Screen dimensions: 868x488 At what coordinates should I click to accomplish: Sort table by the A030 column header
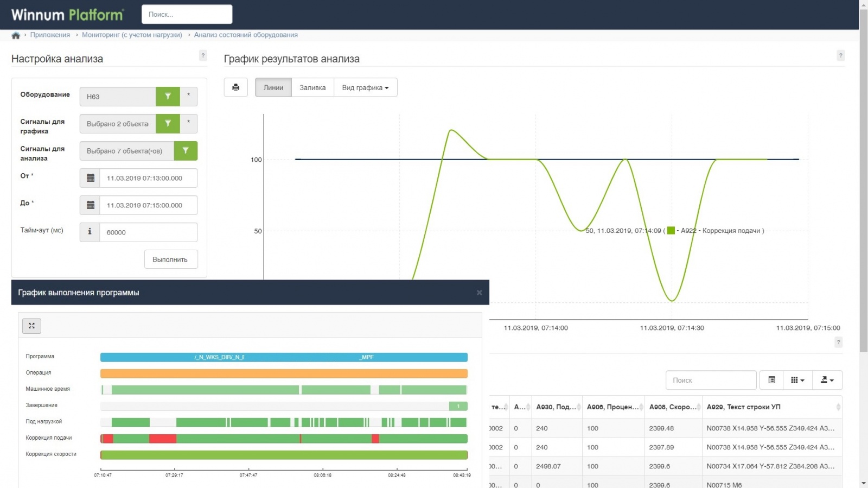click(557, 407)
